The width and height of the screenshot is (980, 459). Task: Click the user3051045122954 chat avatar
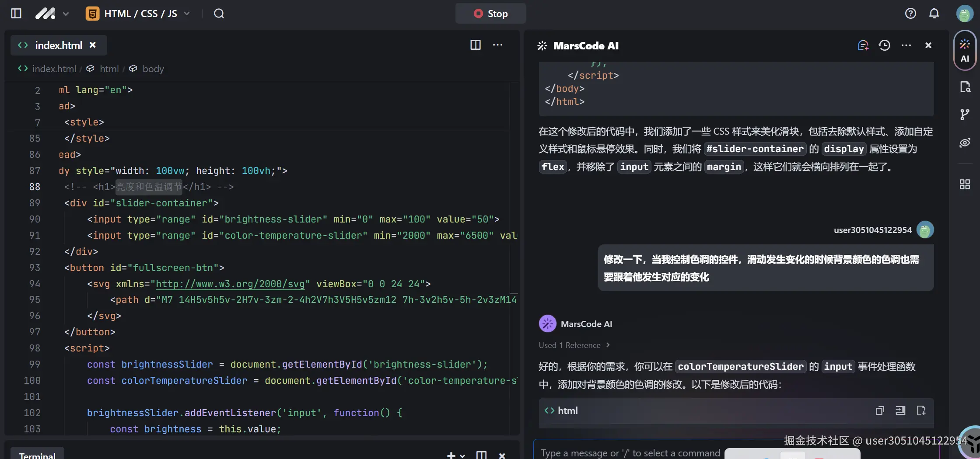coord(925,230)
